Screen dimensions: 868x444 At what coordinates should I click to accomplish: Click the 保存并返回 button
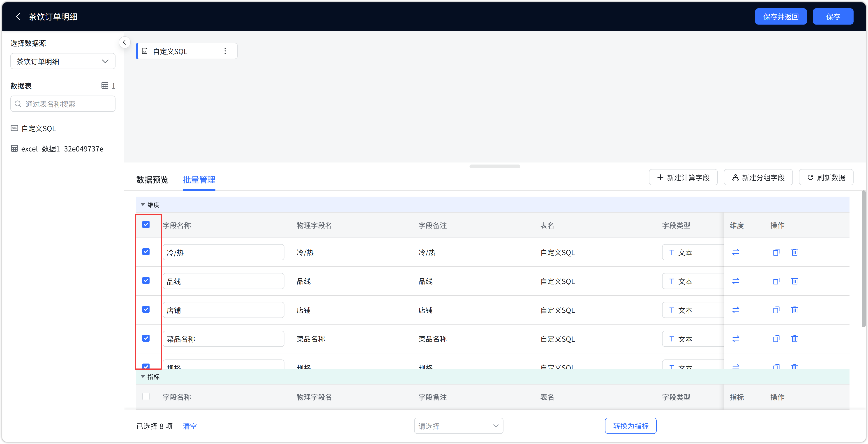click(781, 16)
